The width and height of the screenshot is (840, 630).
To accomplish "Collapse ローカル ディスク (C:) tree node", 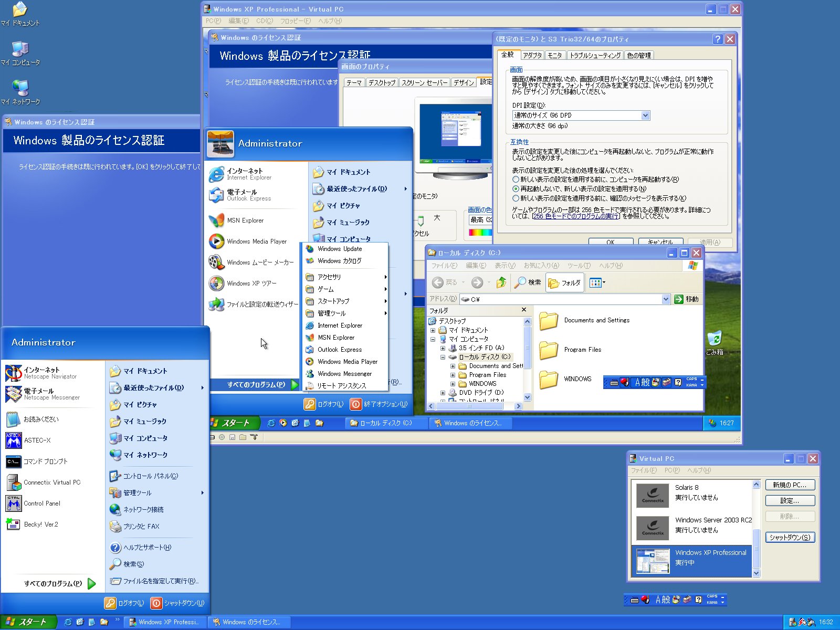I will (x=443, y=357).
